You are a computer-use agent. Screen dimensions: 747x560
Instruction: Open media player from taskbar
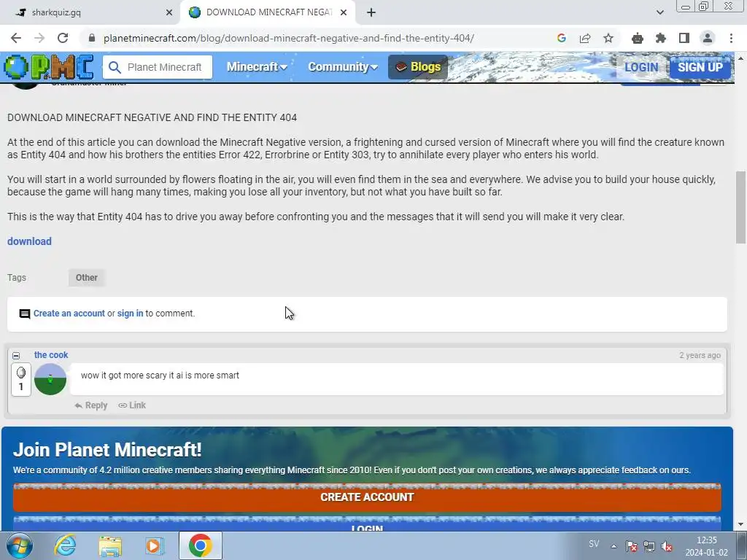[x=155, y=545]
